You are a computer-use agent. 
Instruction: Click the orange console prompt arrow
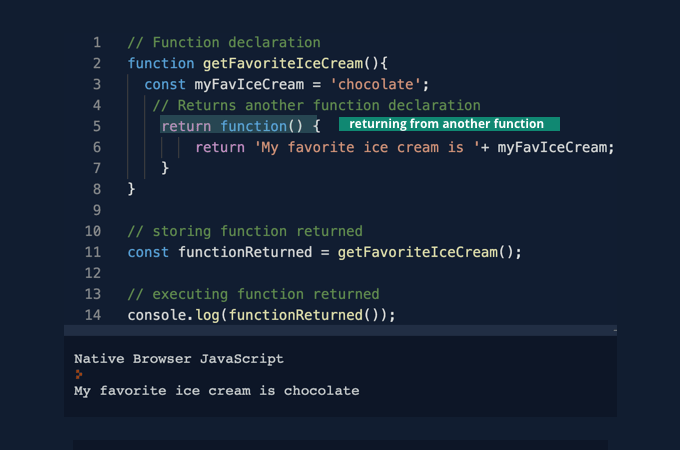[78, 374]
